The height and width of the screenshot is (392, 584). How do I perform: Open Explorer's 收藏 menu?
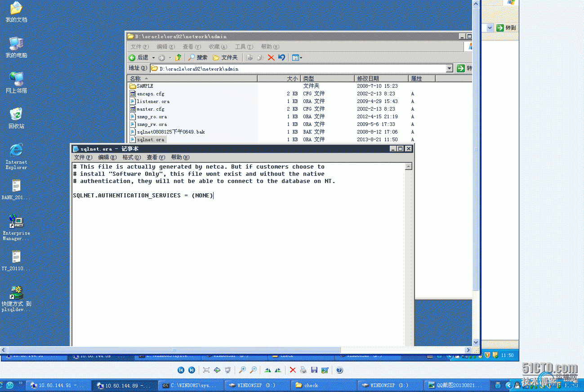(218, 47)
